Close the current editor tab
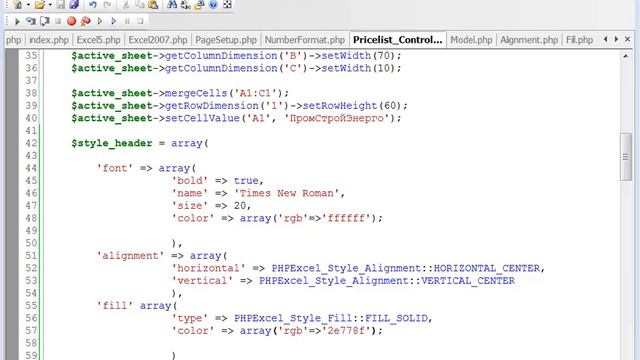Image resolution: width=640 pixels, height=360 pixels. [627, 39]
